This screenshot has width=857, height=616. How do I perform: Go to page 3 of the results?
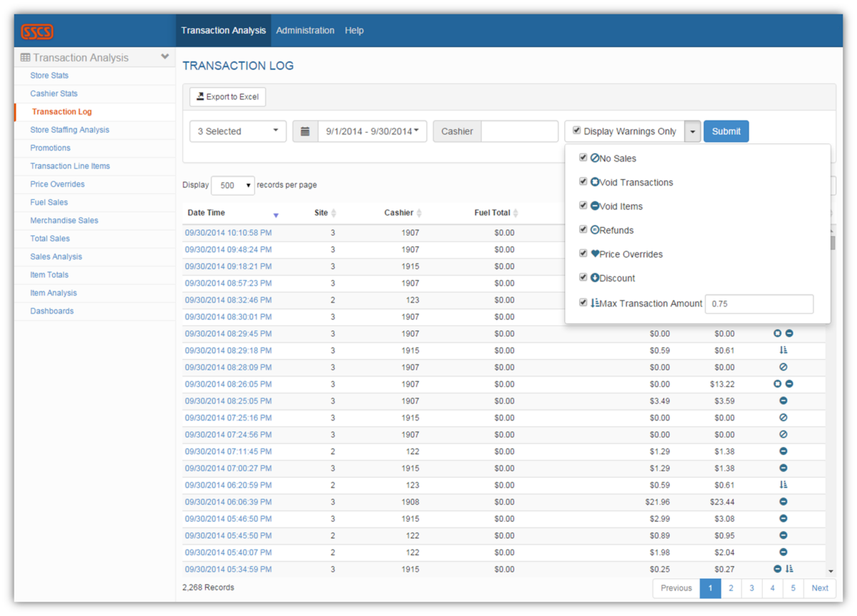(751, 587)
